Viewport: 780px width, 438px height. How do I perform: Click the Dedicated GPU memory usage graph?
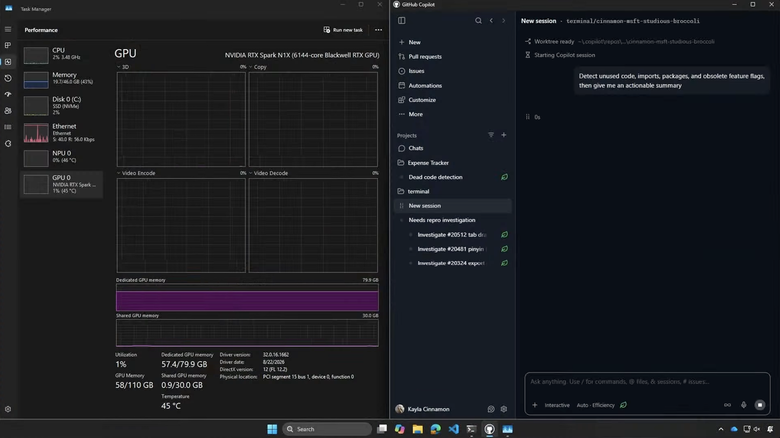pos(247,298)
